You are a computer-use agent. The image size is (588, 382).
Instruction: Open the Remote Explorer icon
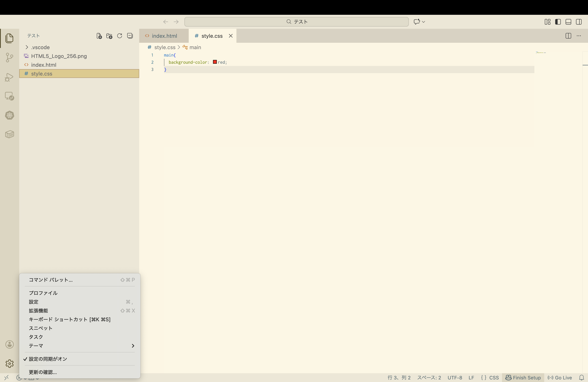tap(9, 96)
